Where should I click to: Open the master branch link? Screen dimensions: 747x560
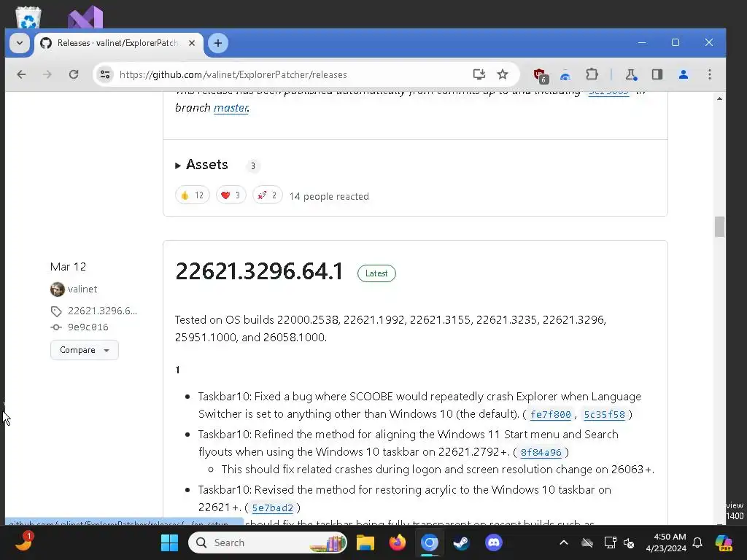tap(231, 108)
